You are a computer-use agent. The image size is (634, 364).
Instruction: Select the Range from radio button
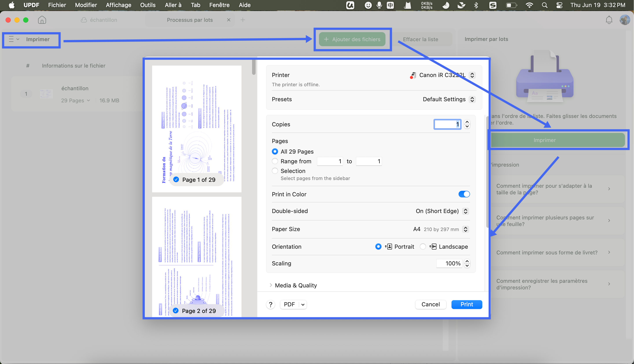pyautogui.click(x=275, y=161)
